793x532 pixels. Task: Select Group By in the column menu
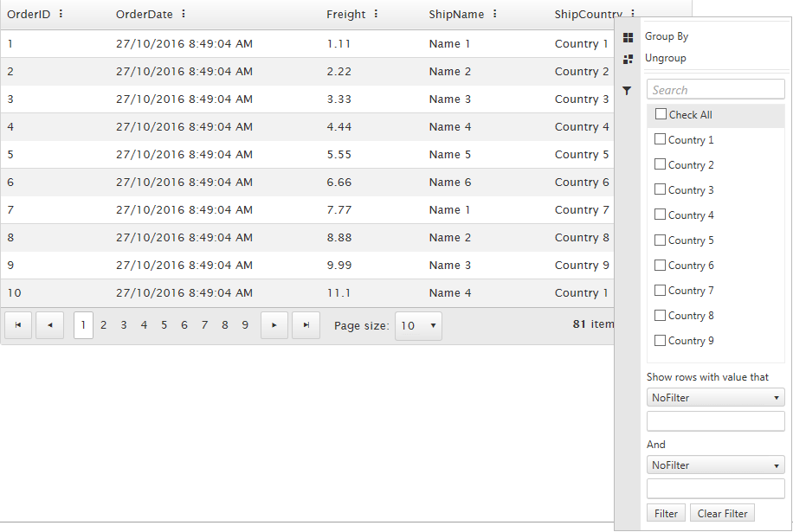[x=667, y=36]
